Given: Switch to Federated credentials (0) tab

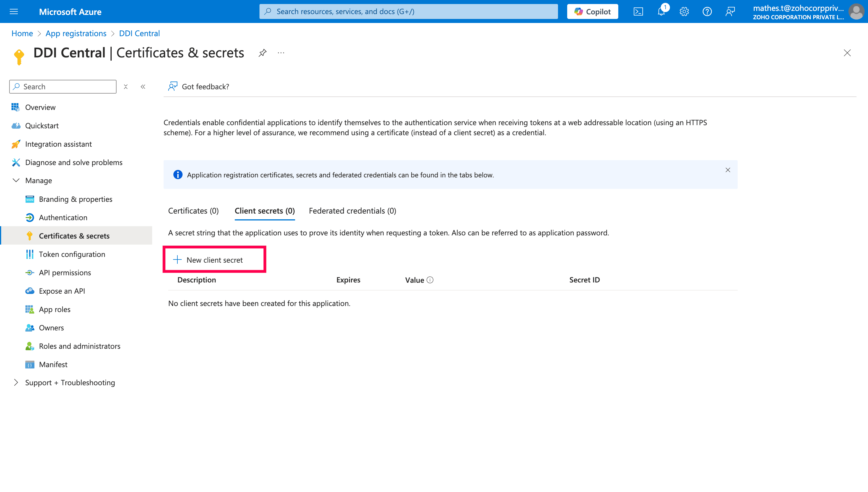Looking at the screenshot, I should [x=352, y=211].
